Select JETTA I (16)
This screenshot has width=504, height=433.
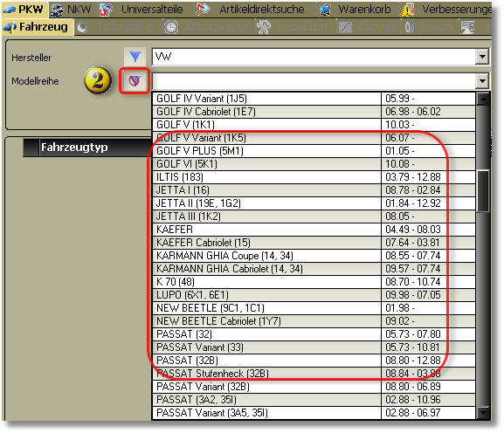314,190
